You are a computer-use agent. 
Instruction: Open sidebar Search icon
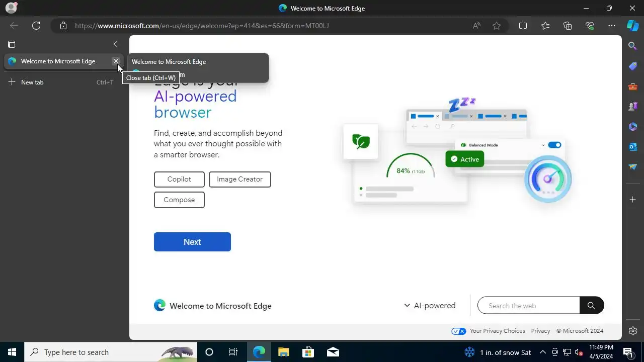633,46
